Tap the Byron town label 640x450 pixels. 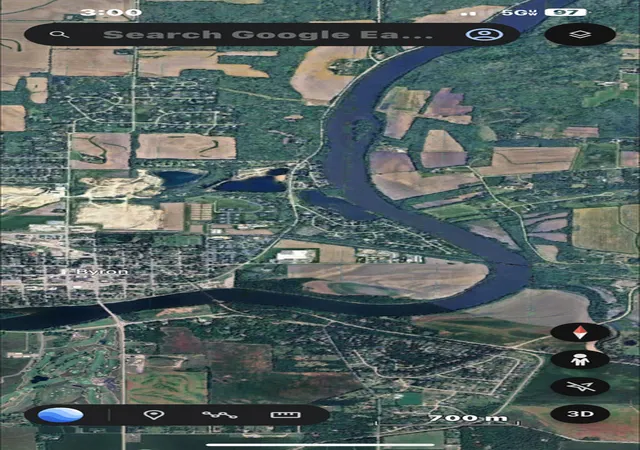pos(102,272)
